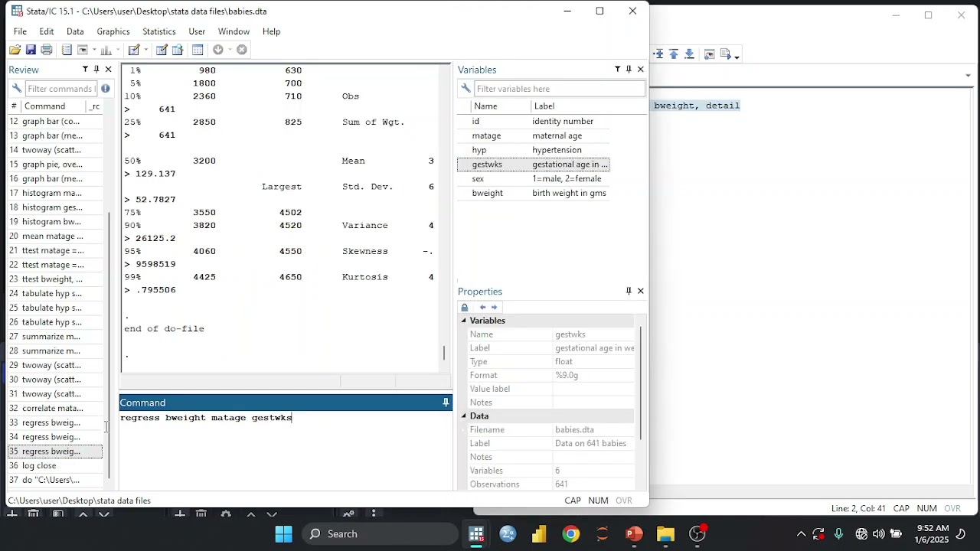The height and width of the screenshot is (551, 980).
Task: Open the tab list dropdown in Do-file Editor
Action: [969, 76]
